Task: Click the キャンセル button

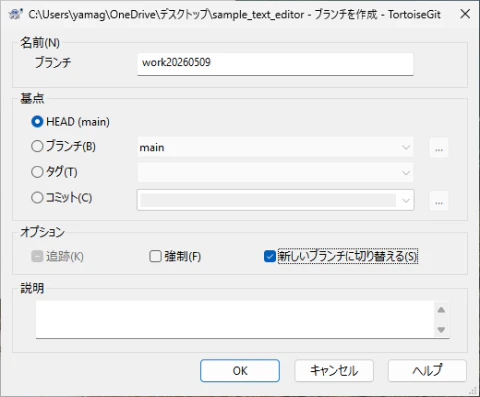Action: [334, 371]
